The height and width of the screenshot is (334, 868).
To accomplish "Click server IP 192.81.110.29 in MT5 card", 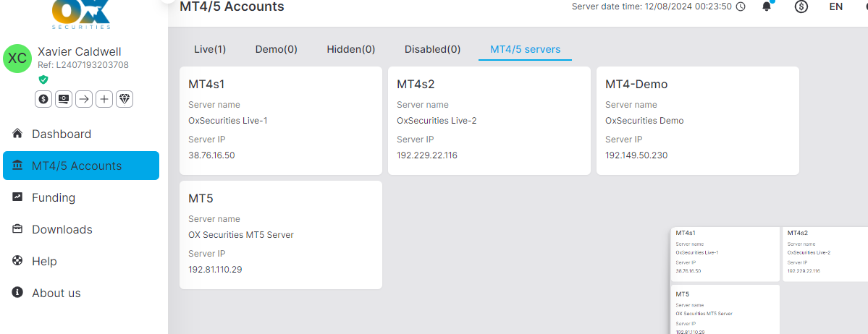I will [x=215, y=270].
